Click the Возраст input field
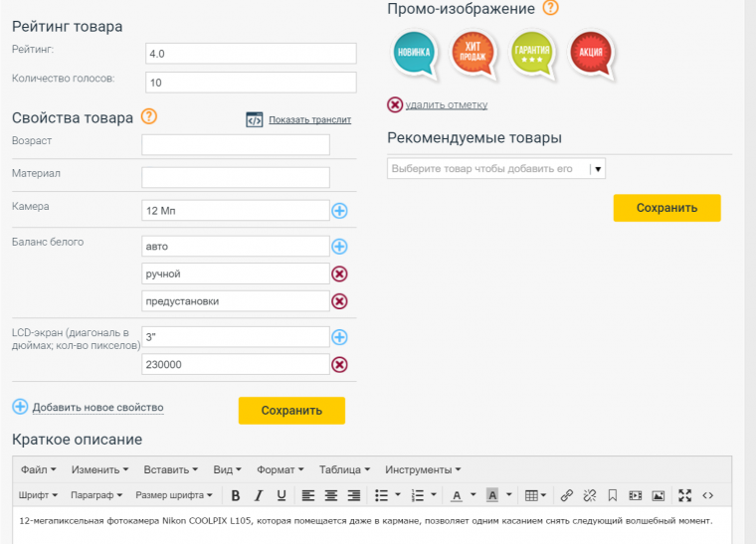 236,145
